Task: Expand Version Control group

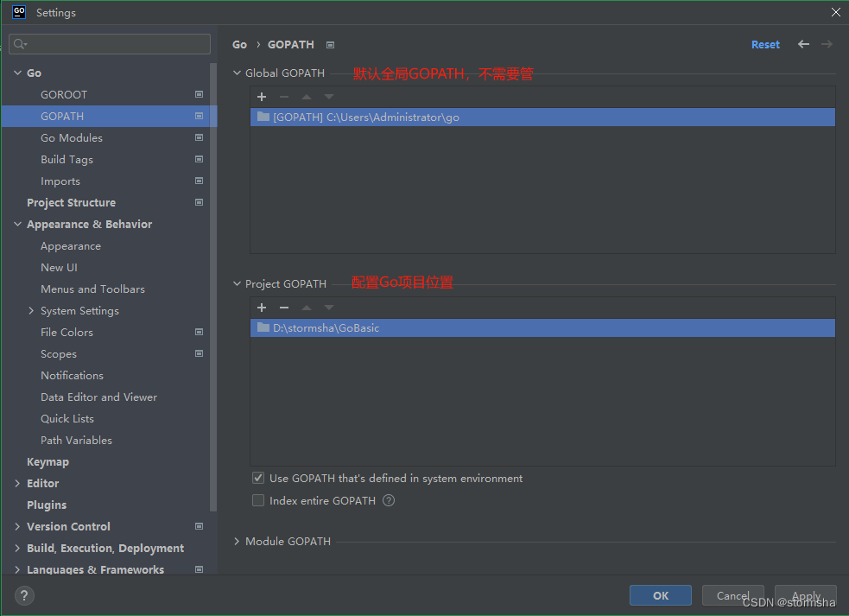Action: click(17, 527)
